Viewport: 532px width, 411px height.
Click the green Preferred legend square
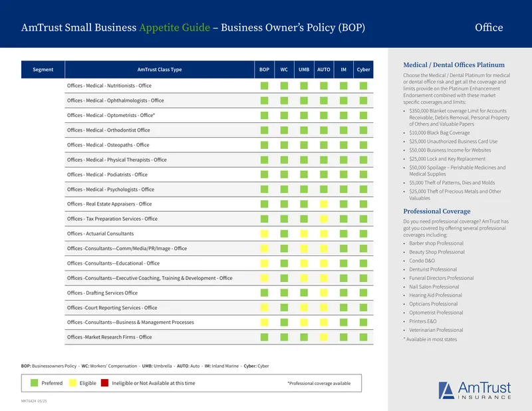point(35,383)
